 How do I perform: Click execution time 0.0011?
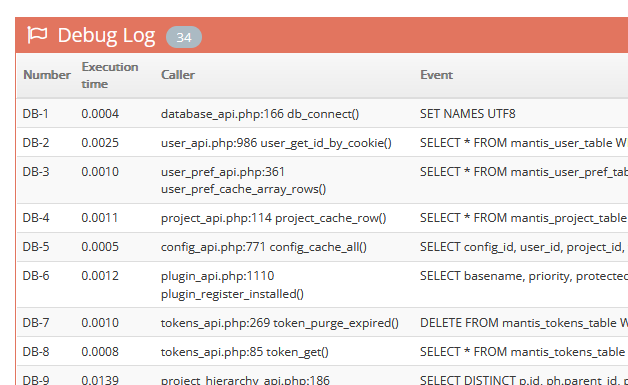[100, 218]
